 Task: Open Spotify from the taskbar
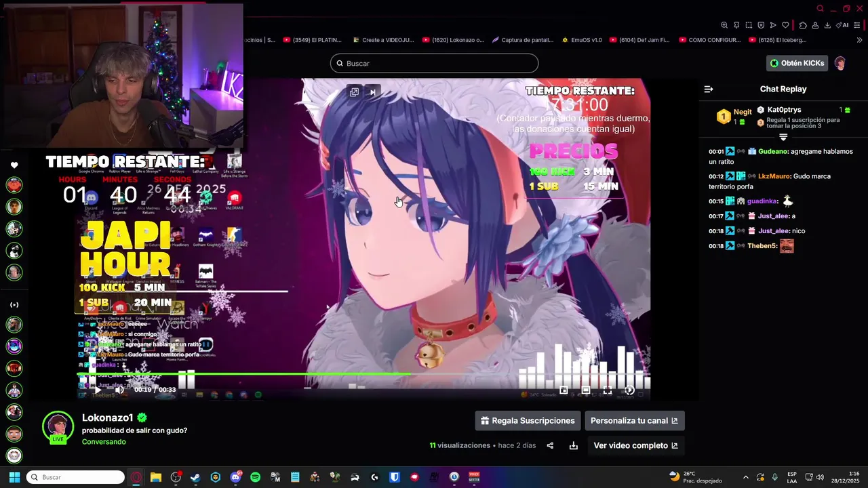tap(255, 477)
